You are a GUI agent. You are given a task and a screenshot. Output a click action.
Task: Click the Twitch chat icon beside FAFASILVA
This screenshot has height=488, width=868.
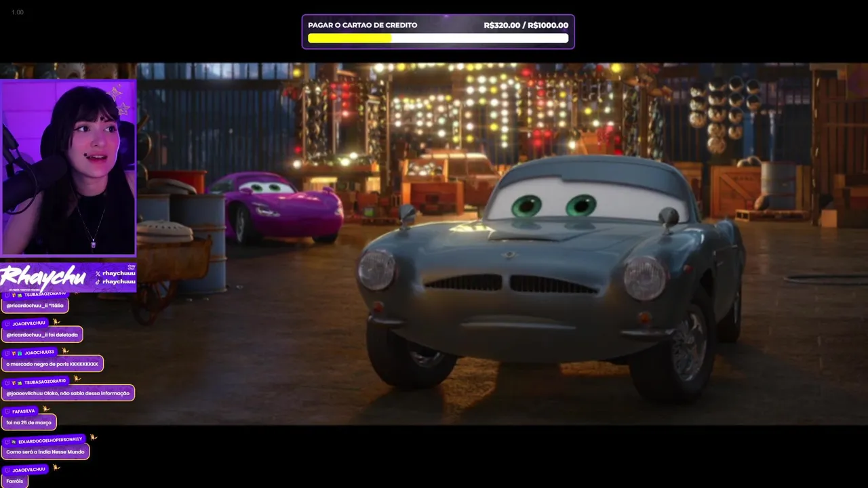click(7, 411)
